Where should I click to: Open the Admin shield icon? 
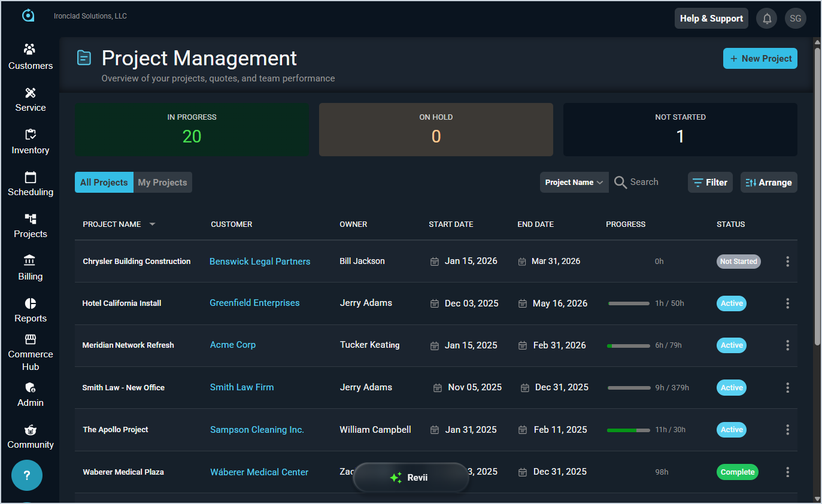(x=30, y=387)
